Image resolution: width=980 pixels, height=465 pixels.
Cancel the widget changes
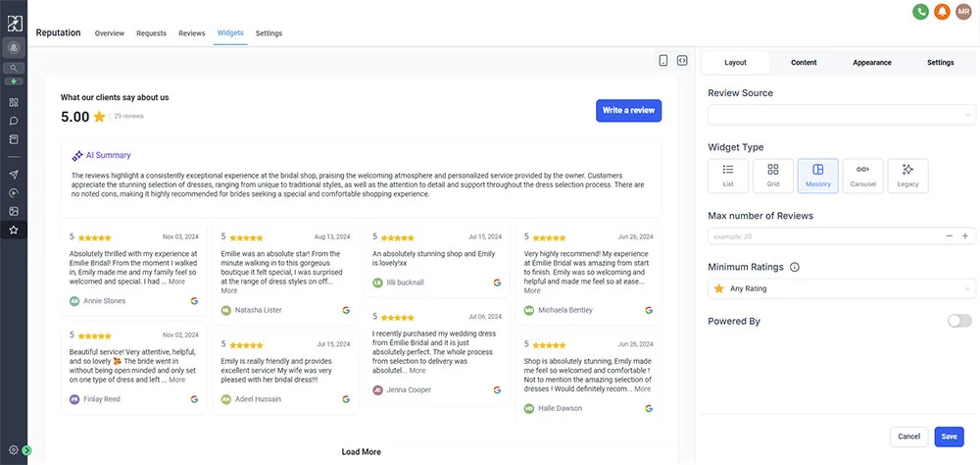908,437
